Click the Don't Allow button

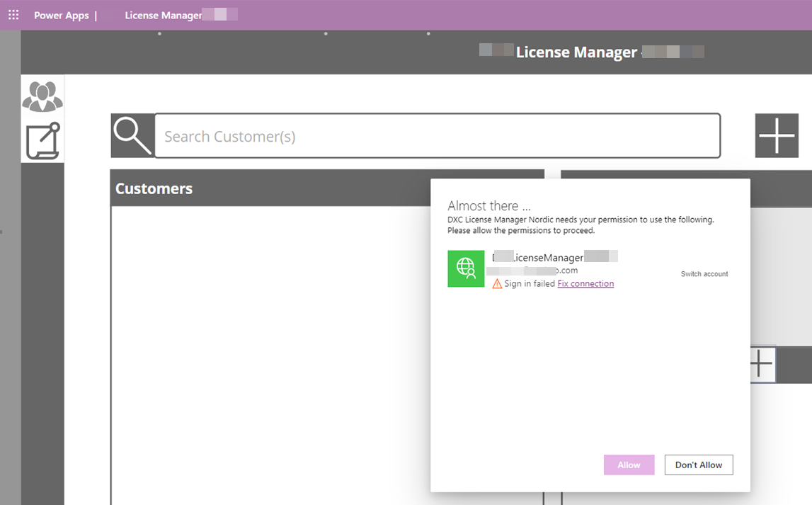(698, 465)
